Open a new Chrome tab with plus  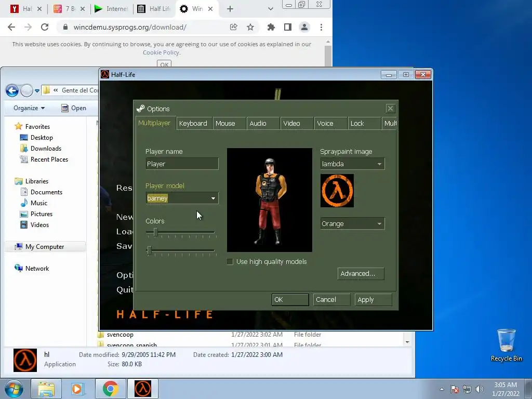230,9
